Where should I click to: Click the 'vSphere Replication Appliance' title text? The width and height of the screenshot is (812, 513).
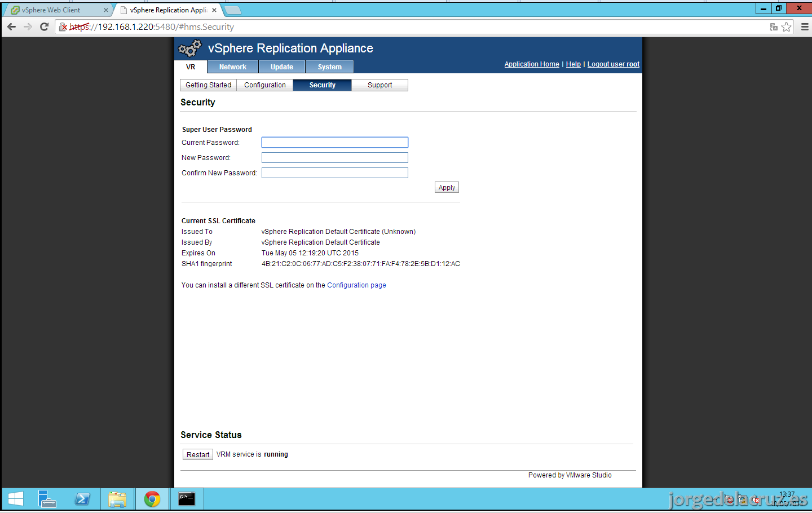click(290, 48)
